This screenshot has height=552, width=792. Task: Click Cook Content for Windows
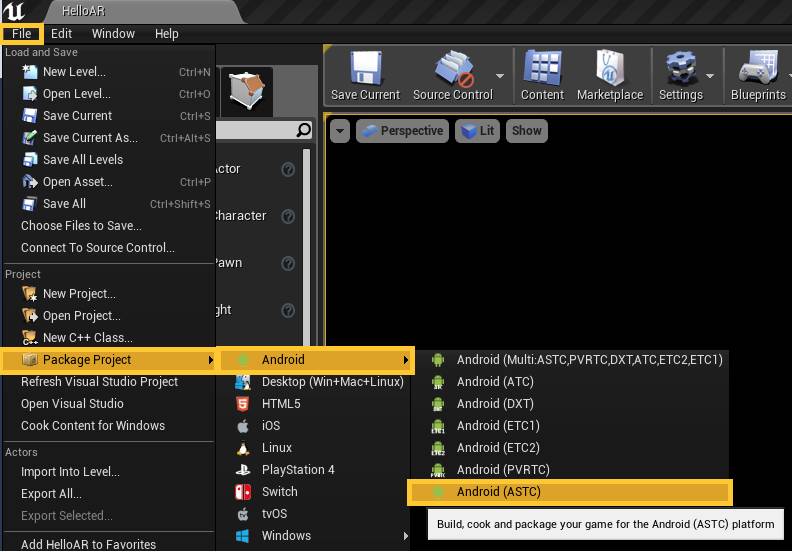point(108,426)
